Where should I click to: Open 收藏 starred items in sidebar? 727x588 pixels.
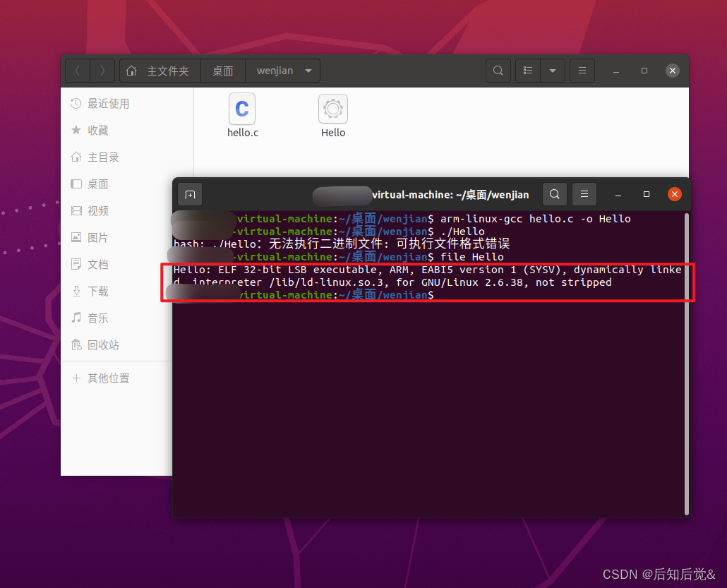127,131
